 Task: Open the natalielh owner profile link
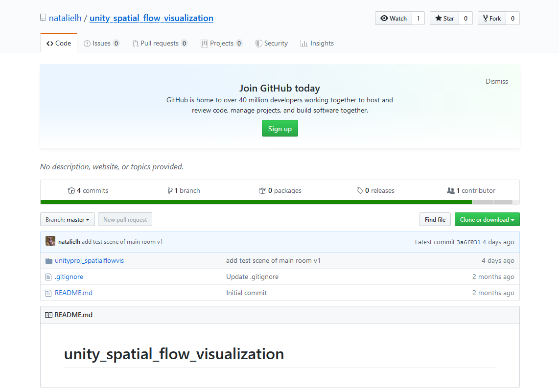[x=65, y=18]
